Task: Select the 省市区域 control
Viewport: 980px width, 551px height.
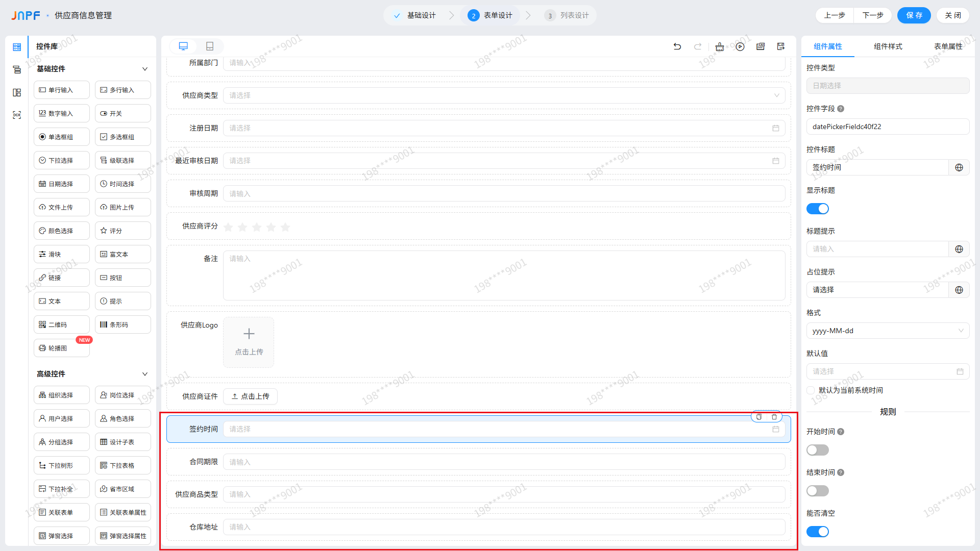Action: 123,489
